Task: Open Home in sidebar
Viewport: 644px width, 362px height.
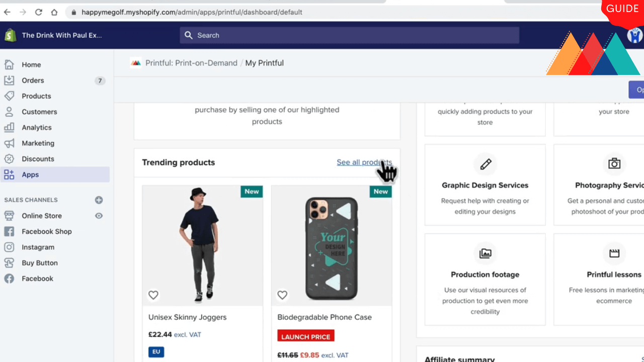Action: 31,64
